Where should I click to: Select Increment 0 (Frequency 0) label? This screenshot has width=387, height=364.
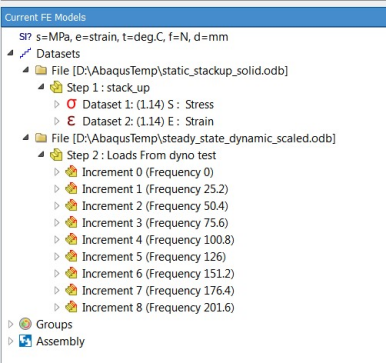pos(148,172)
